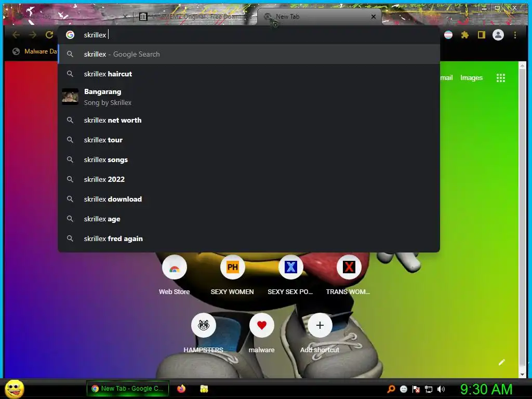Open Chrome's three-dot menu
The height and width of the screenshot is (399, 532).
515,35
